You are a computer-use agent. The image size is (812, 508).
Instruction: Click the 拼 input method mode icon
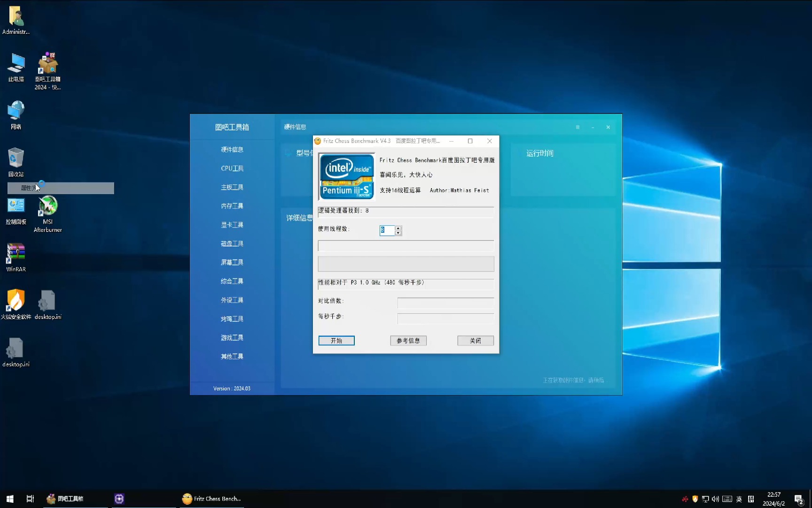click(x=751, y=499)
